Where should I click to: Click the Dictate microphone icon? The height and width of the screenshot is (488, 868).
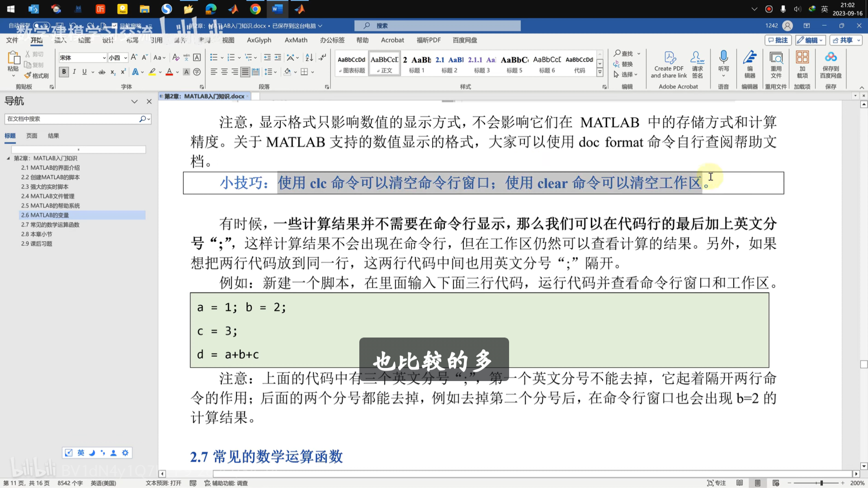click(x=723, y=57)
